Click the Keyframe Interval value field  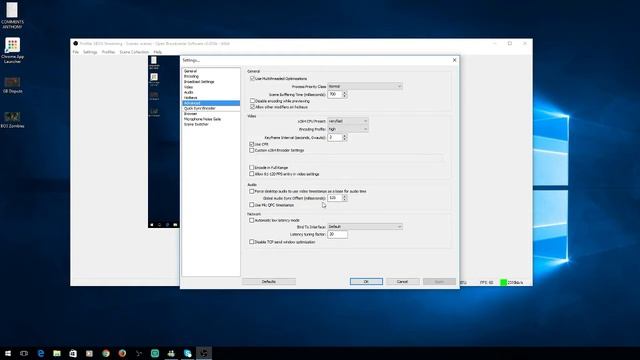(335, 138)
